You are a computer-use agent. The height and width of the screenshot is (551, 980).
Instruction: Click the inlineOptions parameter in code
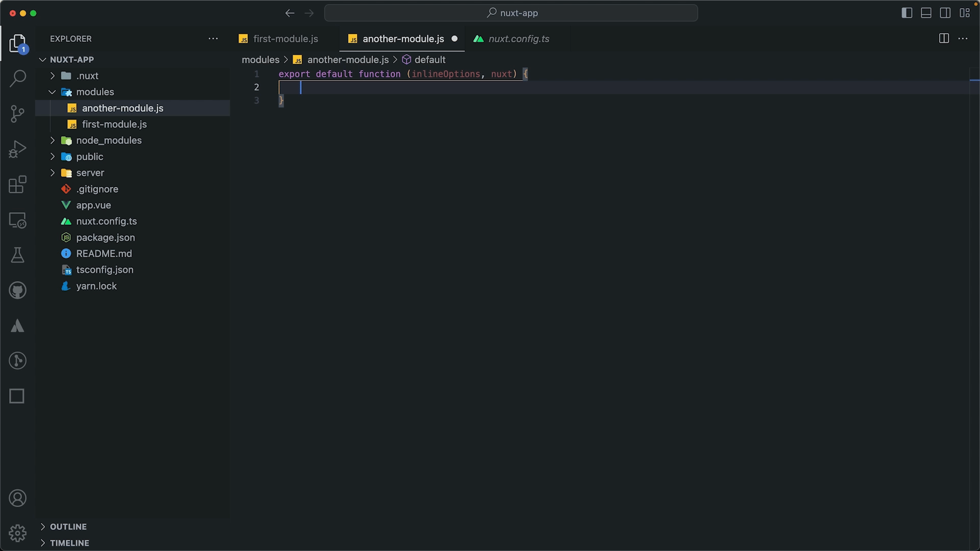click(x=446, y=74)
